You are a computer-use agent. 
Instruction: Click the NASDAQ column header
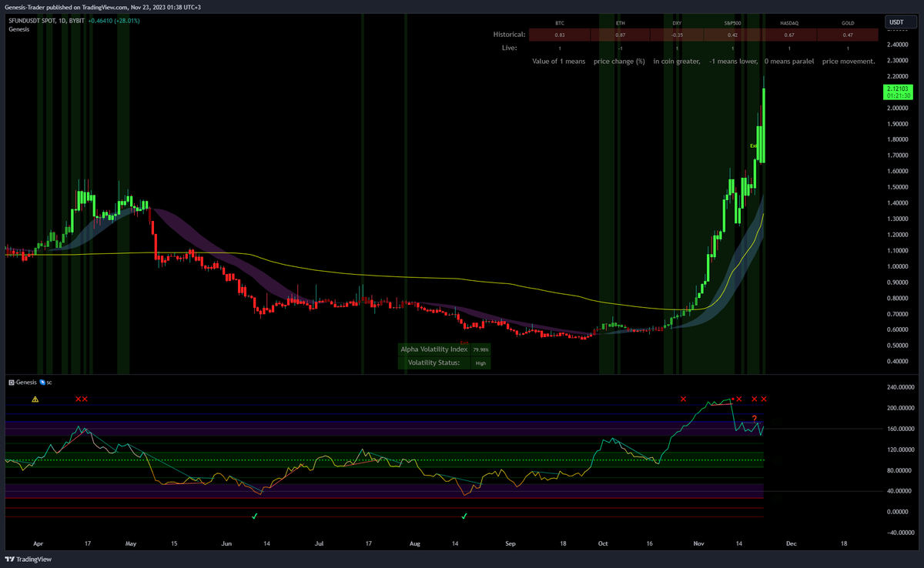(789, 24)
